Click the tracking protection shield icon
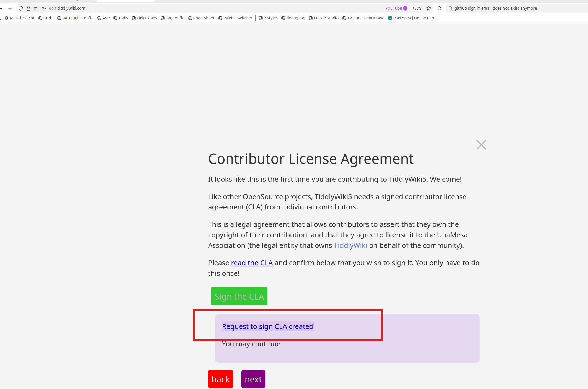Screen dimensions: 588x389 21,8
